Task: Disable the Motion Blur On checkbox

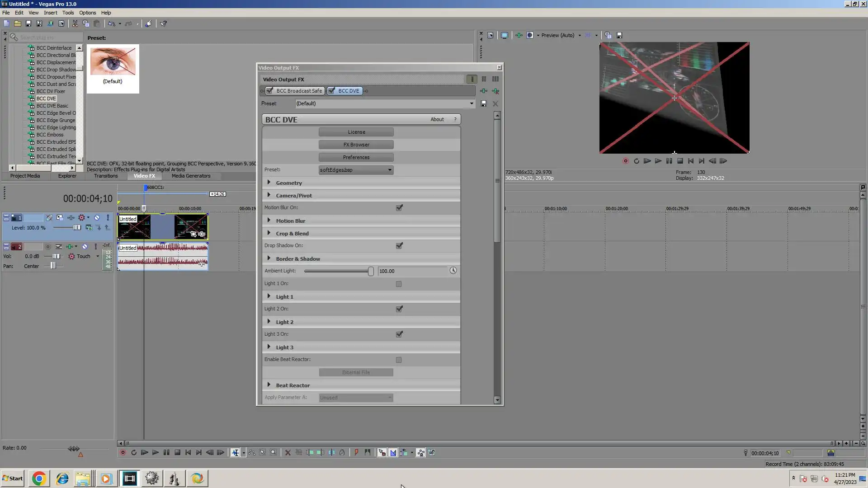Action: tap(399, 208)
